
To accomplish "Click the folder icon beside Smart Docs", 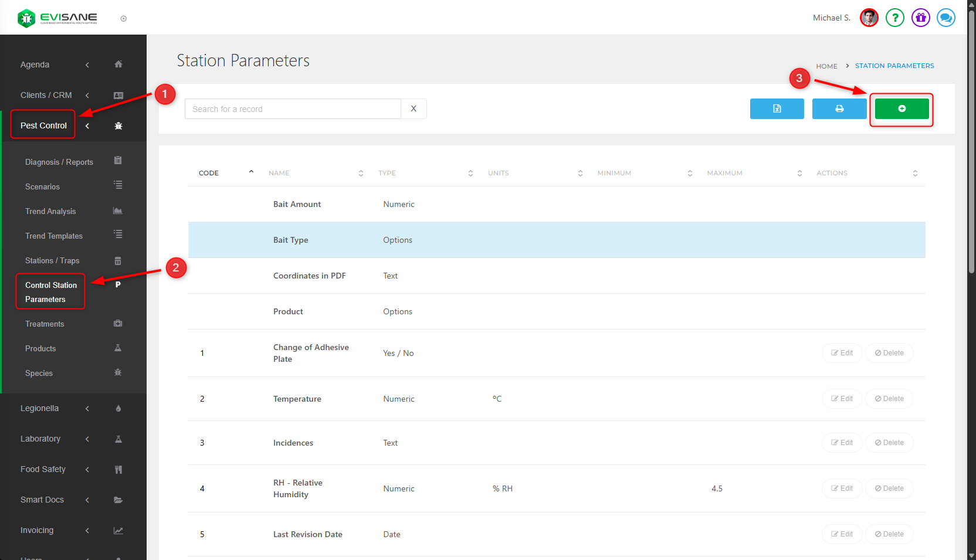I will (118, 500).
